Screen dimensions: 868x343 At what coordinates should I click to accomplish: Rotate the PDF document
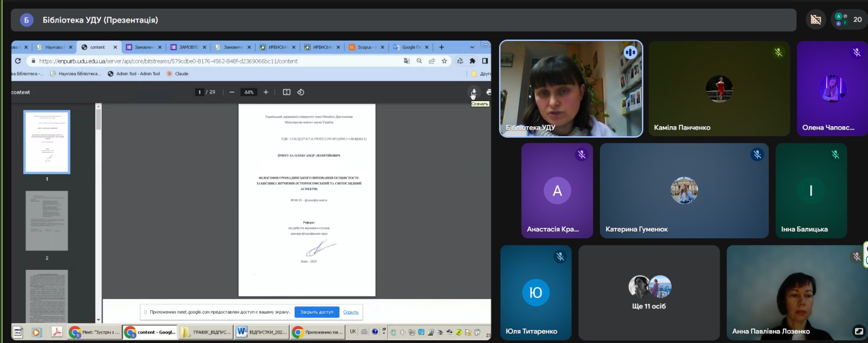point(301,92)
